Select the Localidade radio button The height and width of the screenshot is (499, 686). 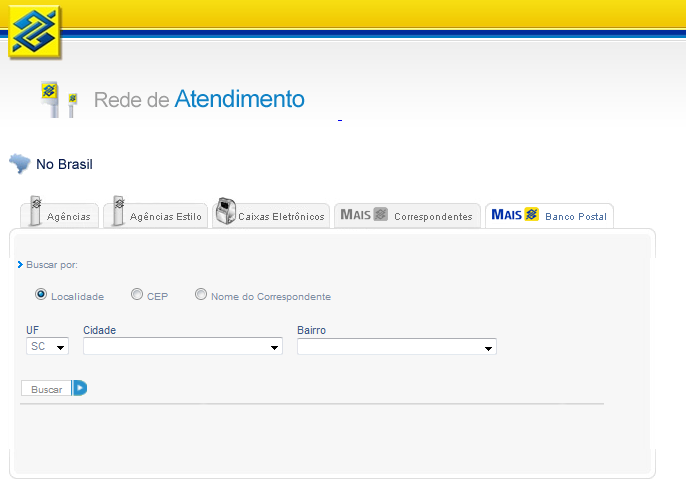pyautogui.click(x=41, y=295)
